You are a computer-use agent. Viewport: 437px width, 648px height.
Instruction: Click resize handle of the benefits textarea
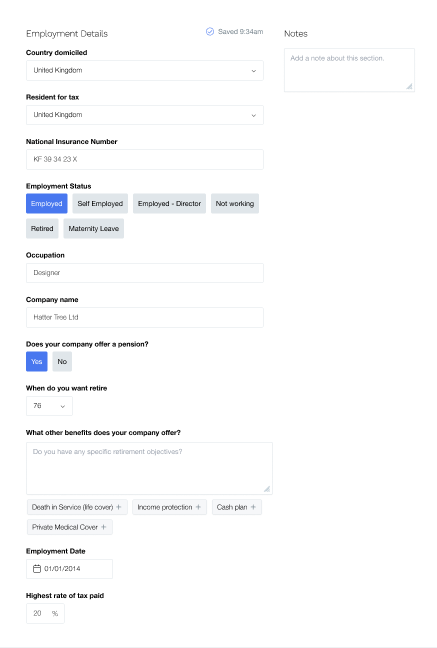(x=267, y=489)
